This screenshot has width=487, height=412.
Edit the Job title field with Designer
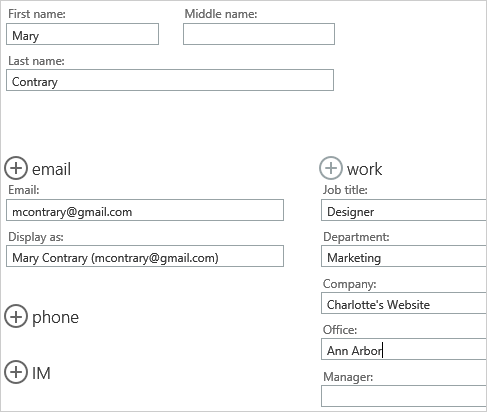coord(404,210)
